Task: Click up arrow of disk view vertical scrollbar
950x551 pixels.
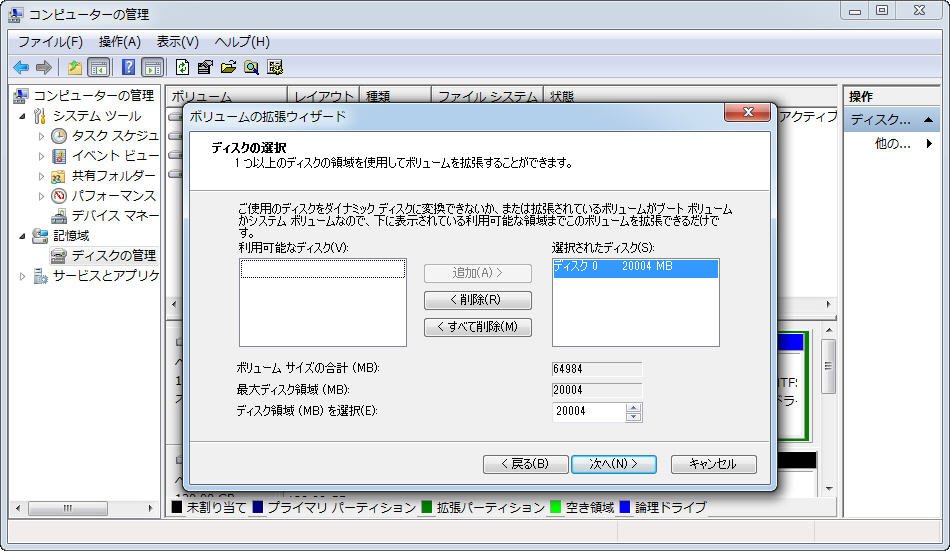Action: click(829, 330)
